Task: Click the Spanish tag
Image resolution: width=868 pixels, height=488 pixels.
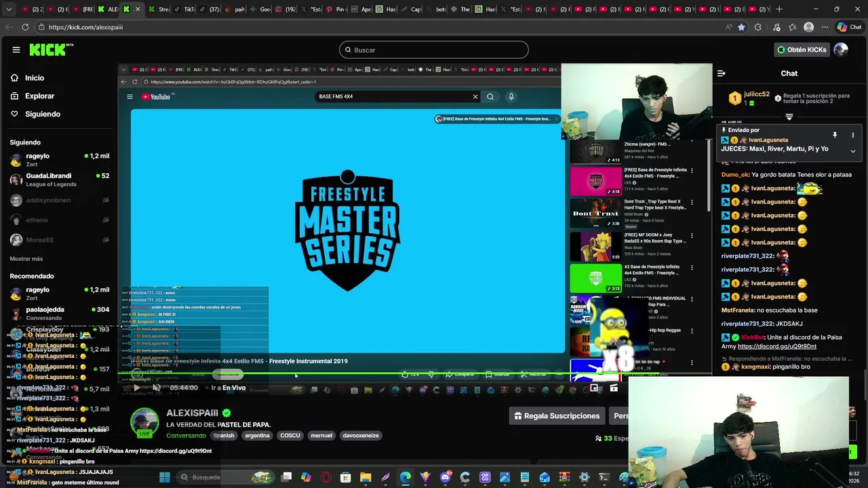Action: pyautogui.click(x=224, y=436)
